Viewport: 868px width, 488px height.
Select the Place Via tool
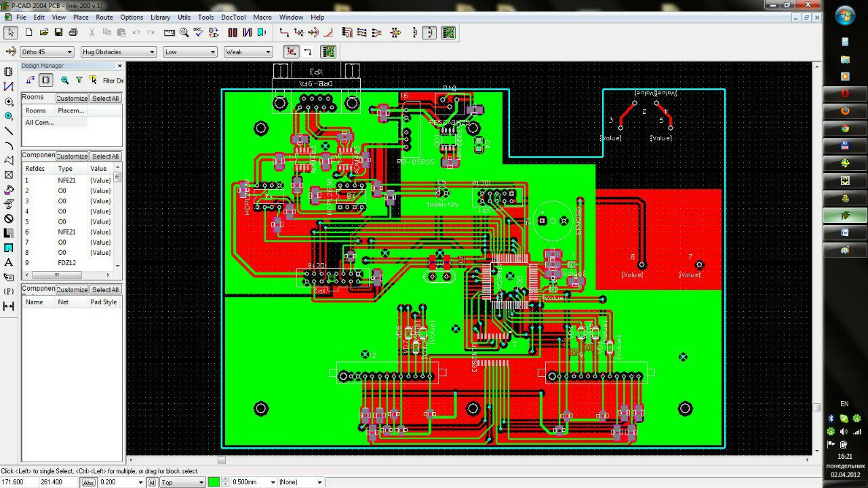coord(9,116)
